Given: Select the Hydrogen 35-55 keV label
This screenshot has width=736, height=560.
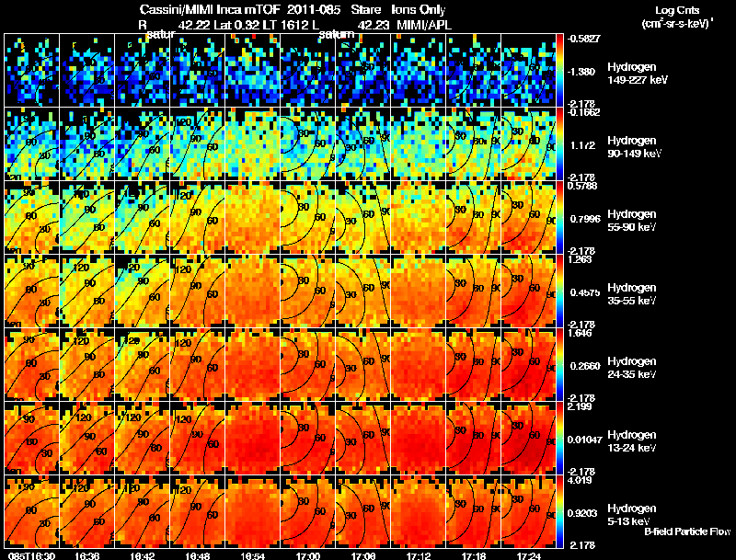Looking at the screenshot, I should pos(632,294).
